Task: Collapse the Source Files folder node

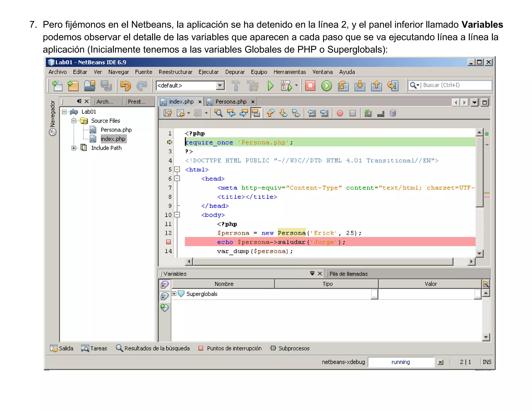Action: tap(74, 121)
